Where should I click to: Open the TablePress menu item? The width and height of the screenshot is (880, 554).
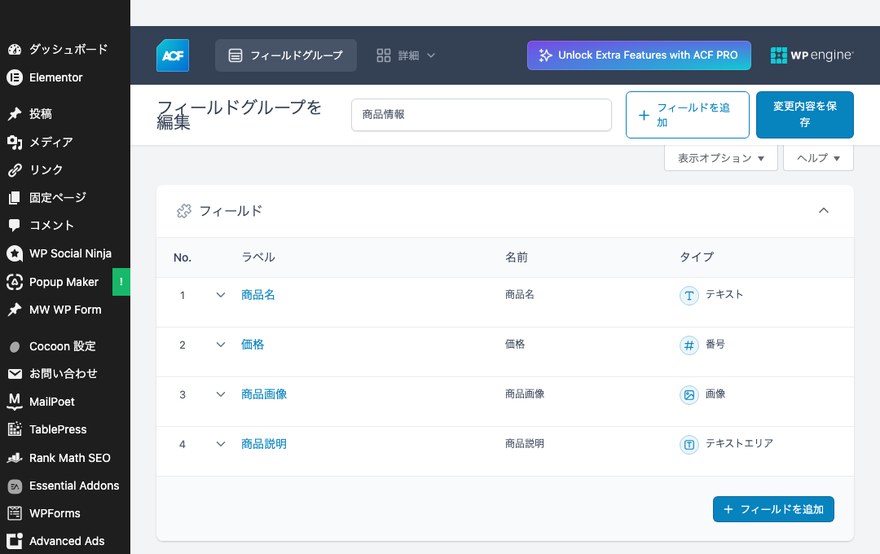coord(58,429)
